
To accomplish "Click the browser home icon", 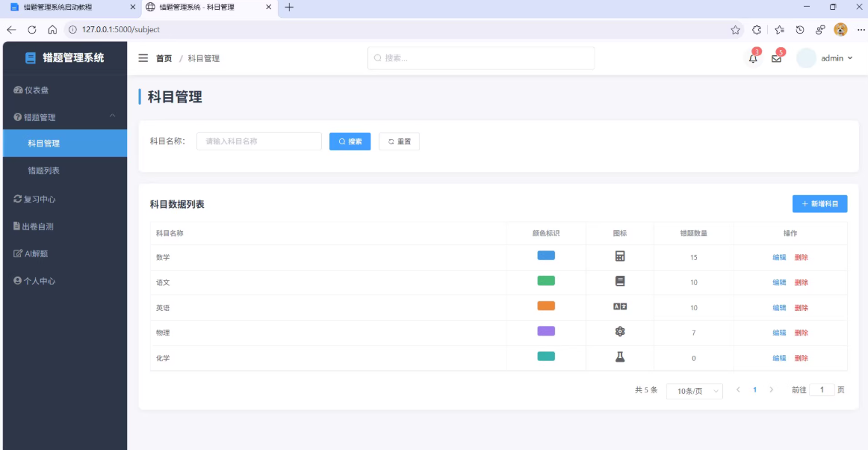I will click(52, 29).
